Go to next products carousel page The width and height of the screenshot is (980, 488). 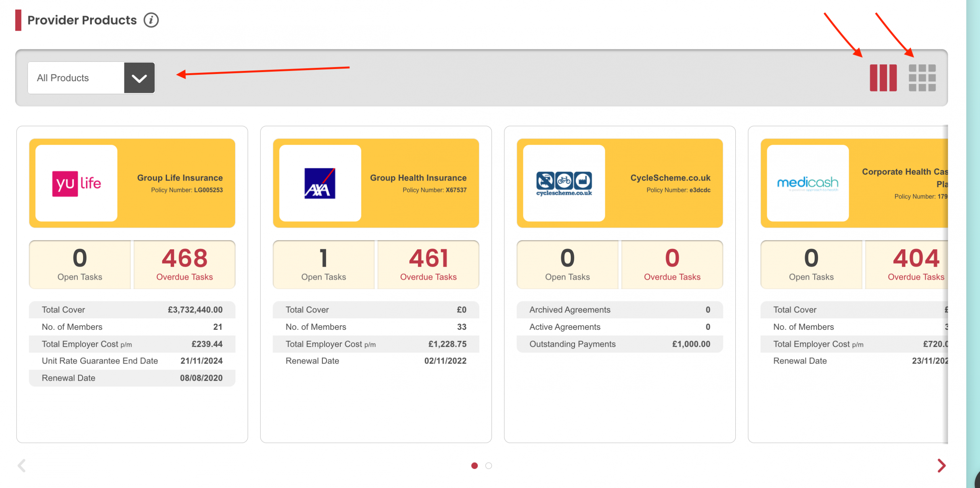tap(941, 465)
